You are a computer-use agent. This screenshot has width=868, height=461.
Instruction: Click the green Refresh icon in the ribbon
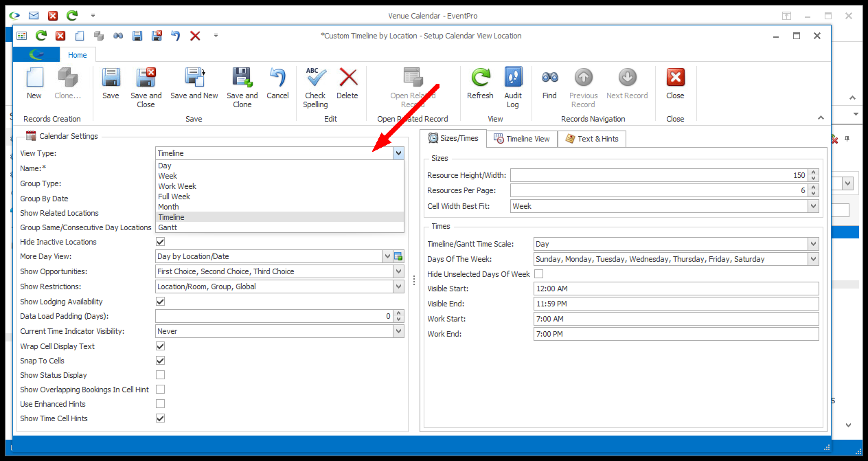click(x=480, y=77)
